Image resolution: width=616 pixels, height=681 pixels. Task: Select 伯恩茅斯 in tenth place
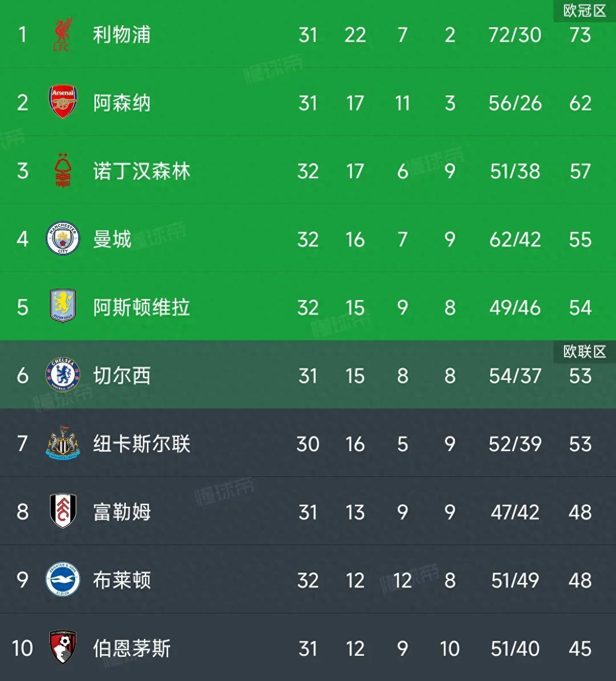coord(131,649)
